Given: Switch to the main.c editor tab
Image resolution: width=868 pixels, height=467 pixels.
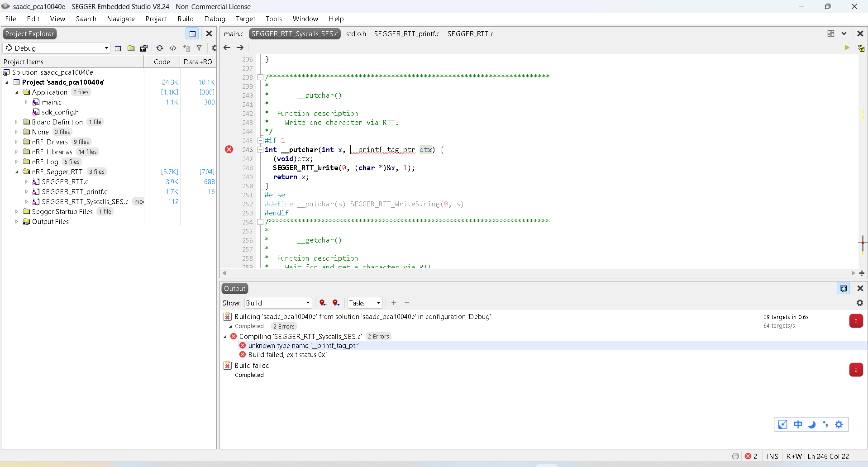Looking at the screenshot, I should [234, 33].
